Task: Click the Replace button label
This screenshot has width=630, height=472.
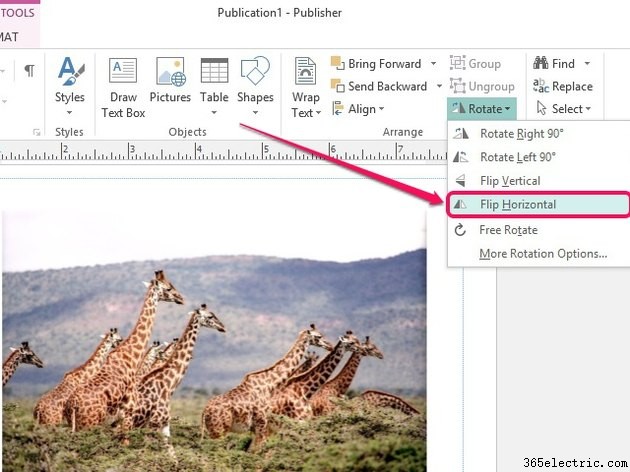Action: (x=572, y=86)
